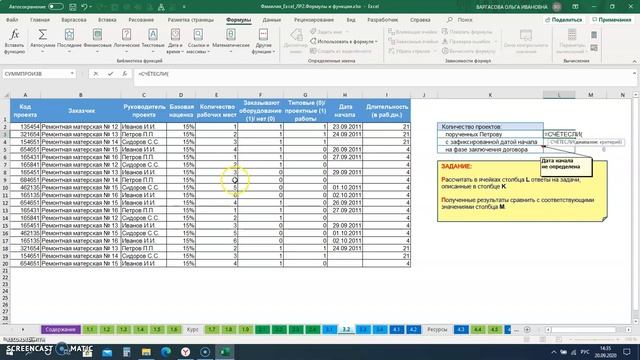The height and width of the screenshot is (360, 640).
Task: Click the 'Руководитель проекта' header cell
Action: coord(143,111)
